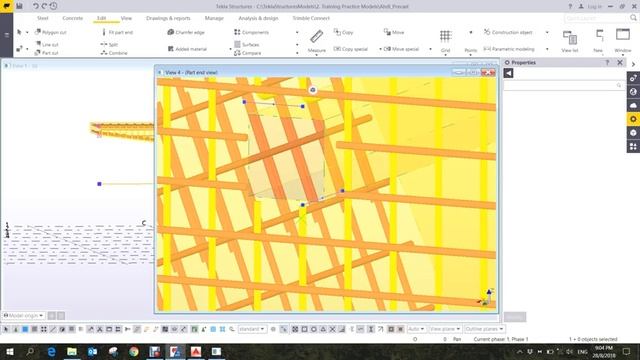Viewport: 640px width, 360px height.
Task: Click the Copy command
Action: [344, 32]
